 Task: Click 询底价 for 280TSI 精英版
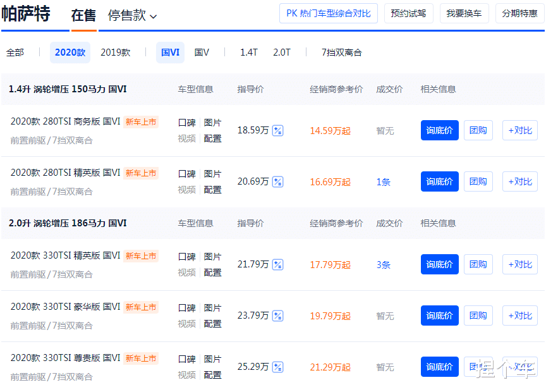439,181
